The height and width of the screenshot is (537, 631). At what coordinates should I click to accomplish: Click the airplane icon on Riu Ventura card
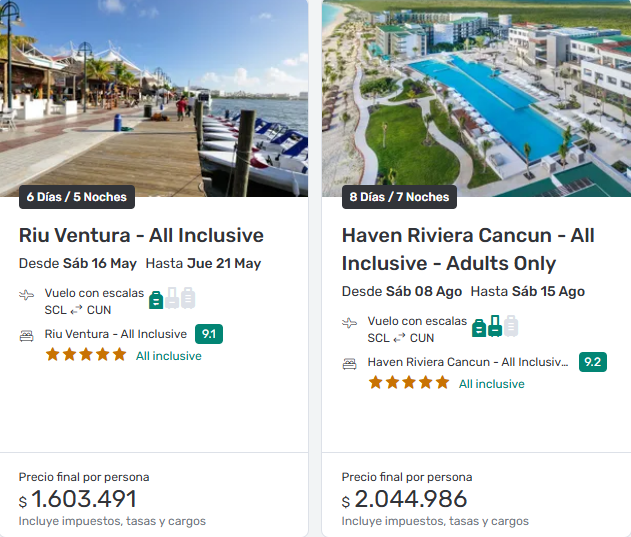click(27, 295)
